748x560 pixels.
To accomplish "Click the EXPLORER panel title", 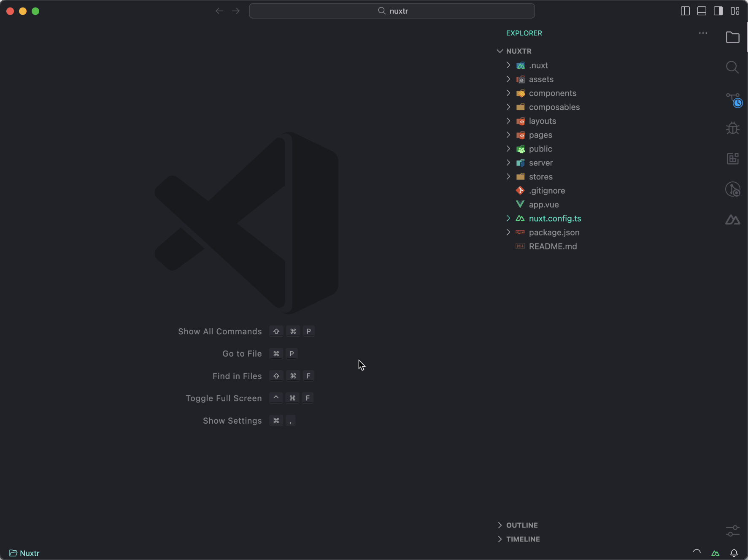I will tap(524, 33).
